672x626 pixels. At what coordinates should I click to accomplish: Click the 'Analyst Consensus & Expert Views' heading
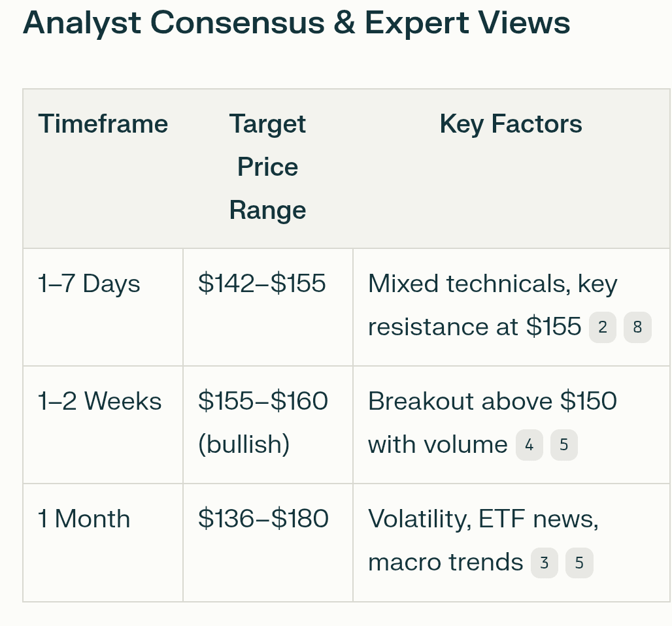[296, 23]
